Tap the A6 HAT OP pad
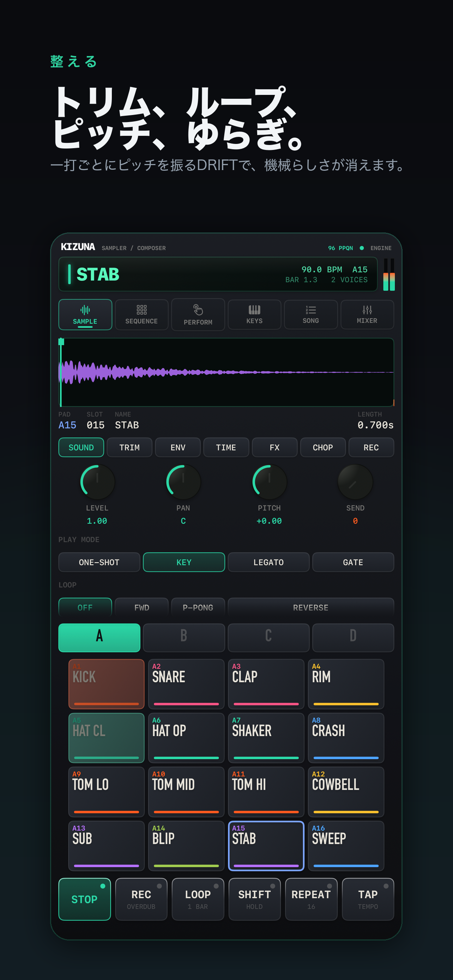This screenshot has height=980, width=453. 186,738
